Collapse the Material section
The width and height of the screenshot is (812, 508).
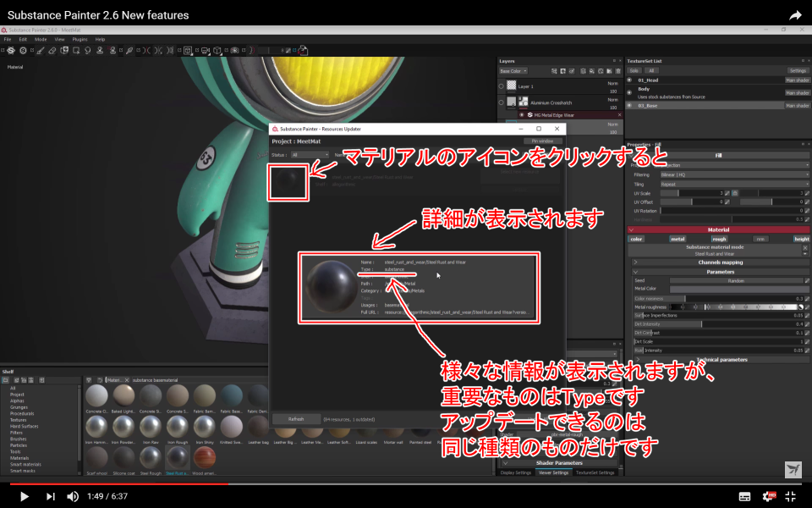718,229
